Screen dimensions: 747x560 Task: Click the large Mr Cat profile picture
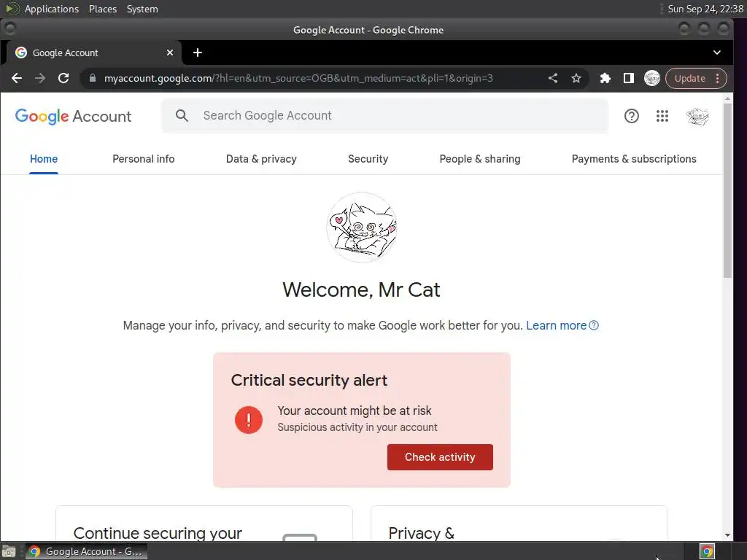pos(362,227)
